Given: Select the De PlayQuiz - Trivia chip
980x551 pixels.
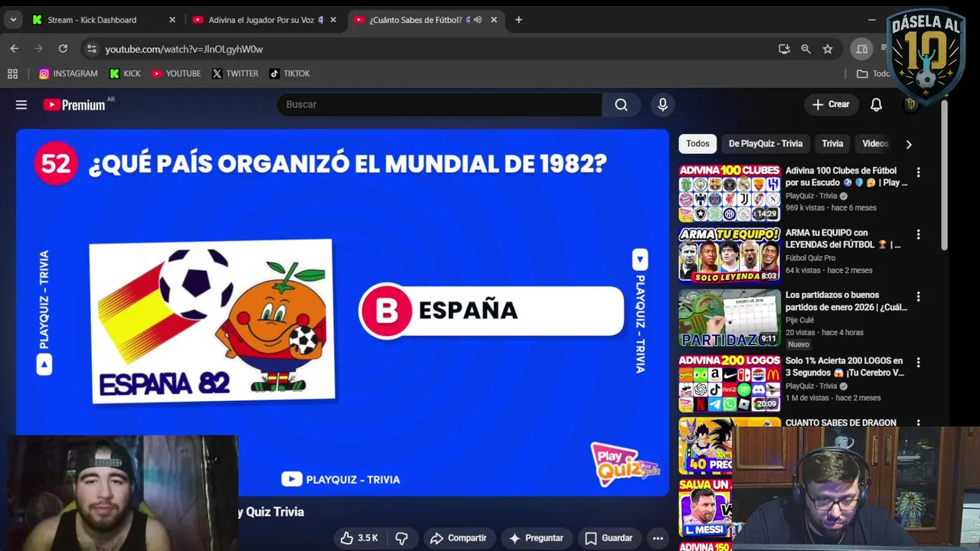Looking at the screenshot, I should tap(766, 144).
